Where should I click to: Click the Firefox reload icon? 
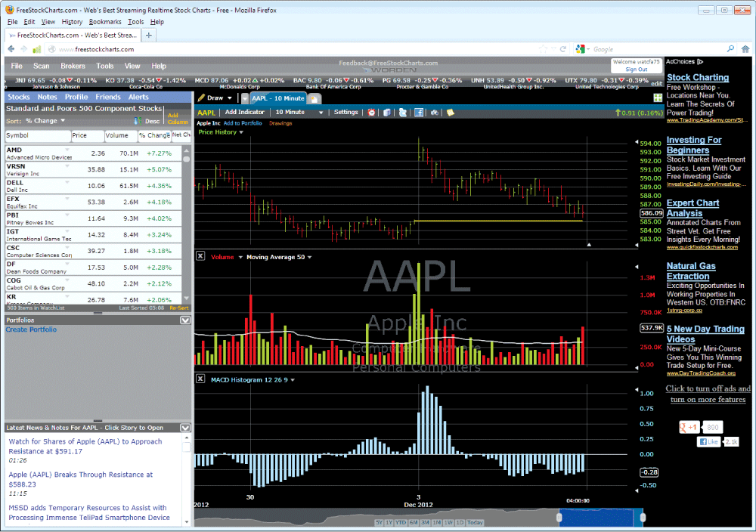562,49
